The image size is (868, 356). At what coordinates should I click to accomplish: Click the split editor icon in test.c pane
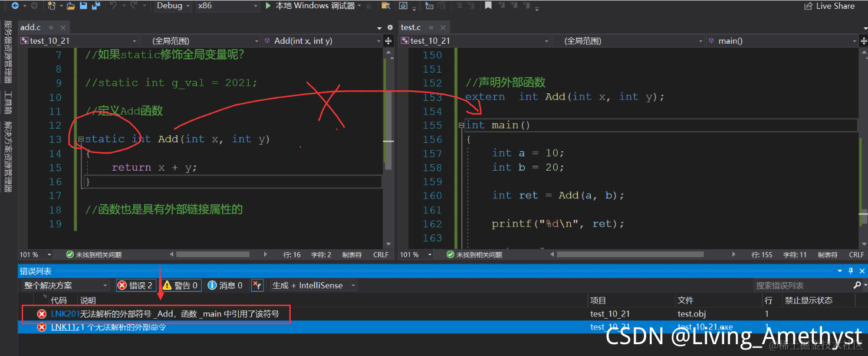863,41
